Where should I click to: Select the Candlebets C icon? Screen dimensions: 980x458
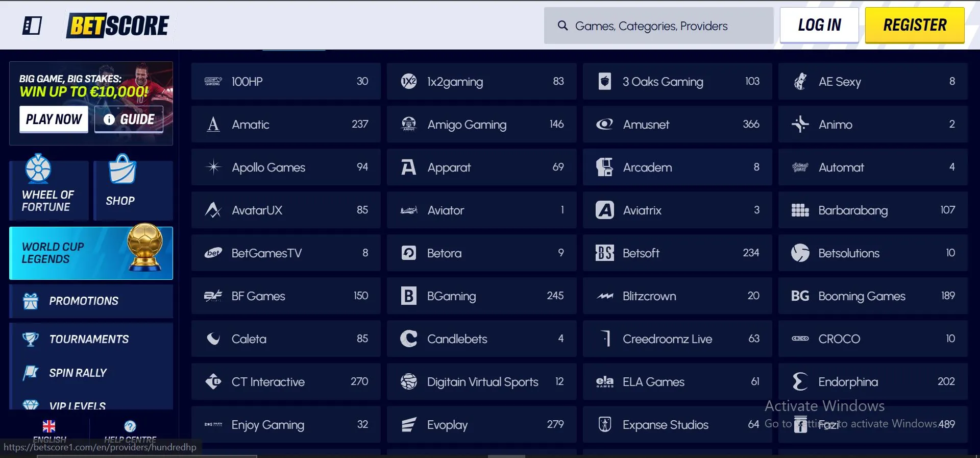(409, 339)
